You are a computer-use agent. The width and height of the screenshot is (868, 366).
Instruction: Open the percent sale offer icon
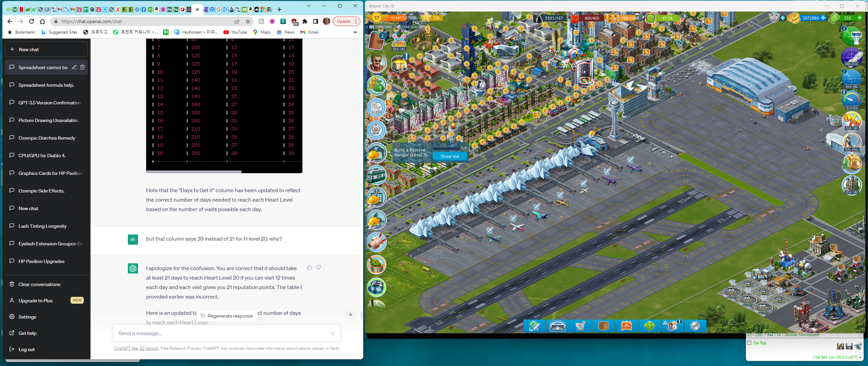852,121
